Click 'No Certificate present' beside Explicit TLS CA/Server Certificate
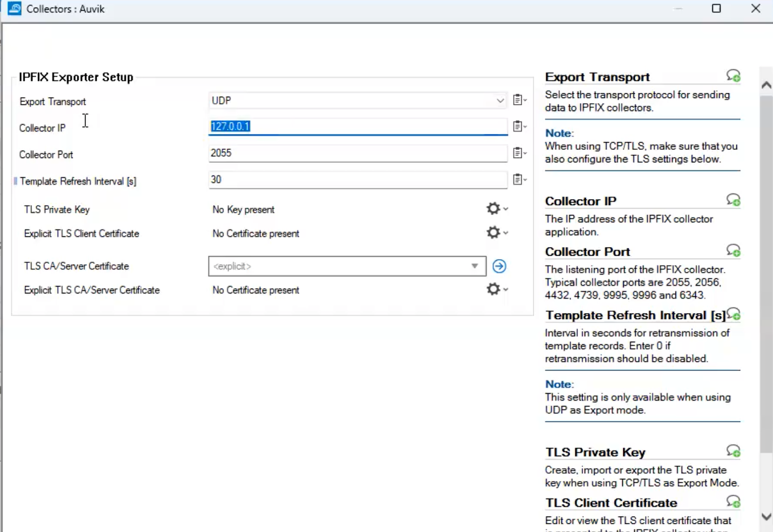 click(256, 290)
